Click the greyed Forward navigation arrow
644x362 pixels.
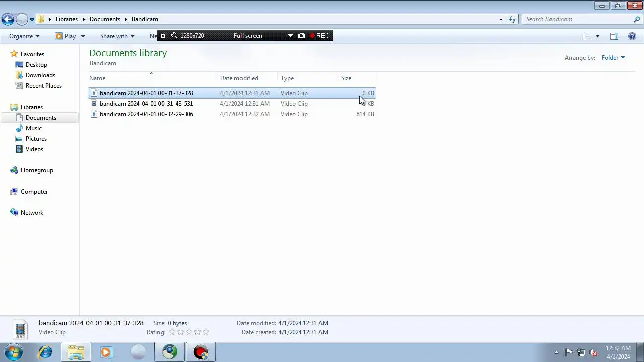pos(22,20)
